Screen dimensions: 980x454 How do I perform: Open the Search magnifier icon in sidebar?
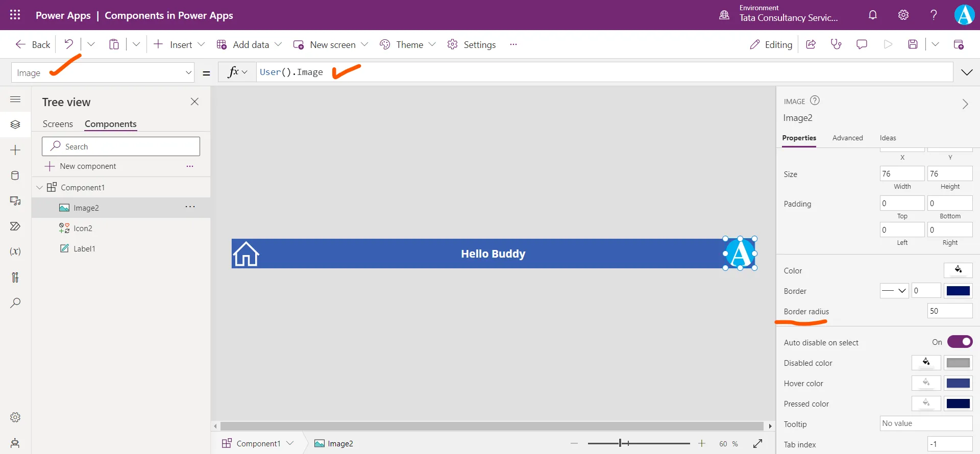coord(15,302)
